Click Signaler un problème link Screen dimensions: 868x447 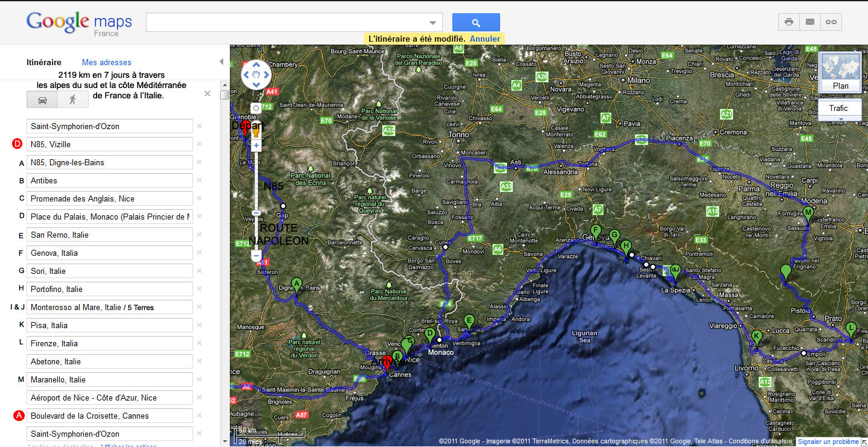tap(828, 442)
